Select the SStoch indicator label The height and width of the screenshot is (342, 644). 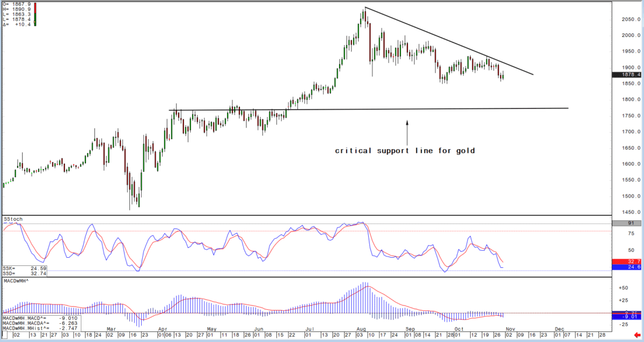pyautogui.click(x=13, y=219)
